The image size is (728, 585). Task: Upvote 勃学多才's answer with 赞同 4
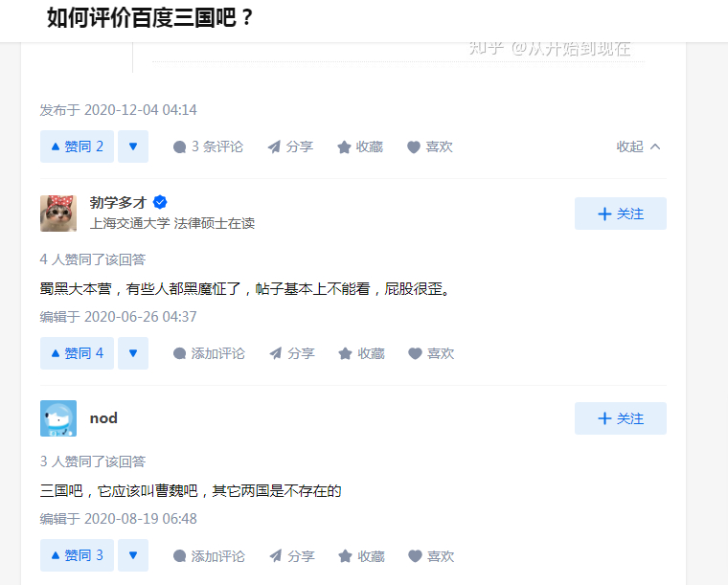[x=77, y=353]
